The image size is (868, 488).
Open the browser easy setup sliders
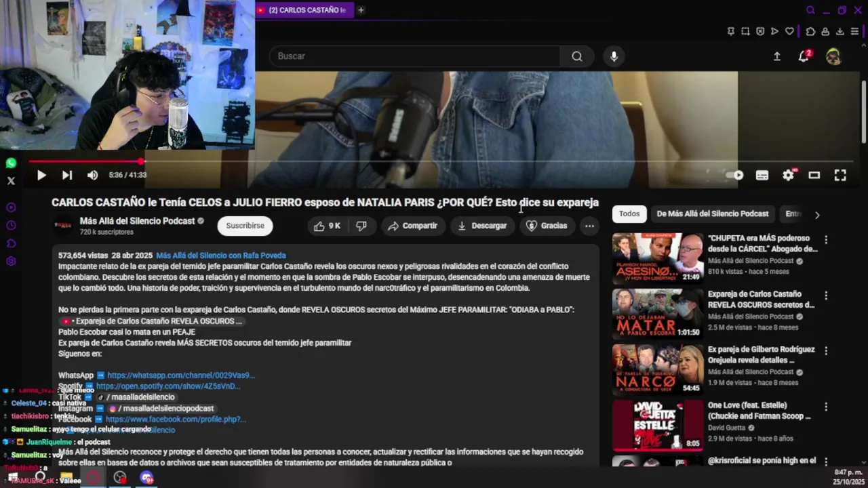[x=854, y=31]
